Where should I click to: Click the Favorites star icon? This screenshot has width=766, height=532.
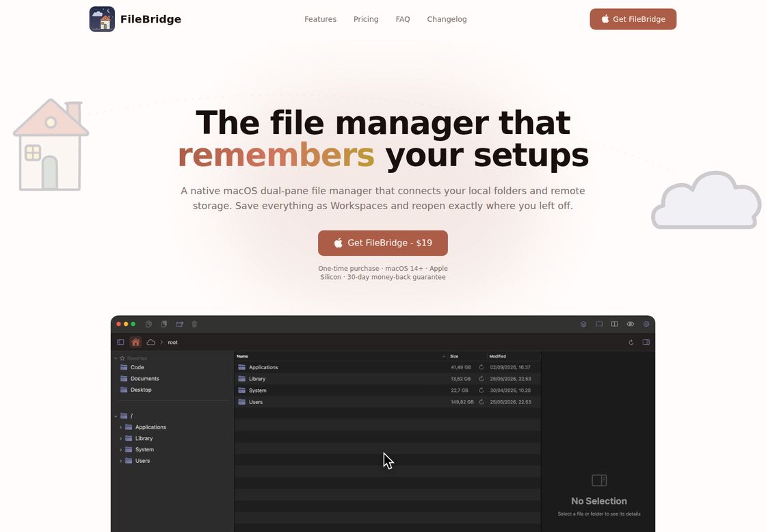click(x=122, y=358)
